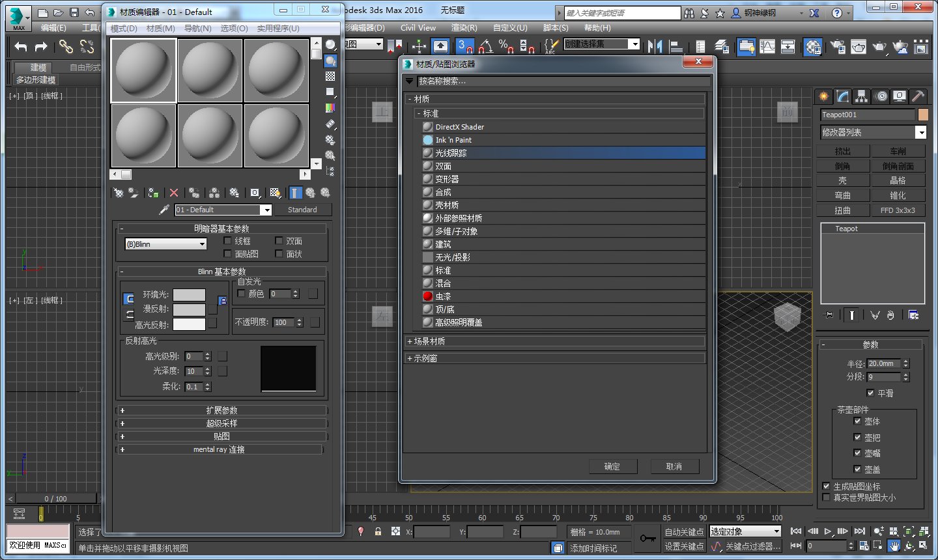The width and height of the screenshot is (938, 560).
Task: Enable the 面贴图 (Face Map) checkbox
Action: [227, 254]
